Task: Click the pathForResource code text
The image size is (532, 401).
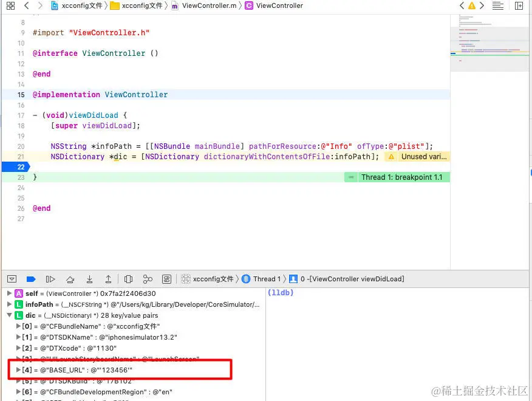Action: (282, 146)
